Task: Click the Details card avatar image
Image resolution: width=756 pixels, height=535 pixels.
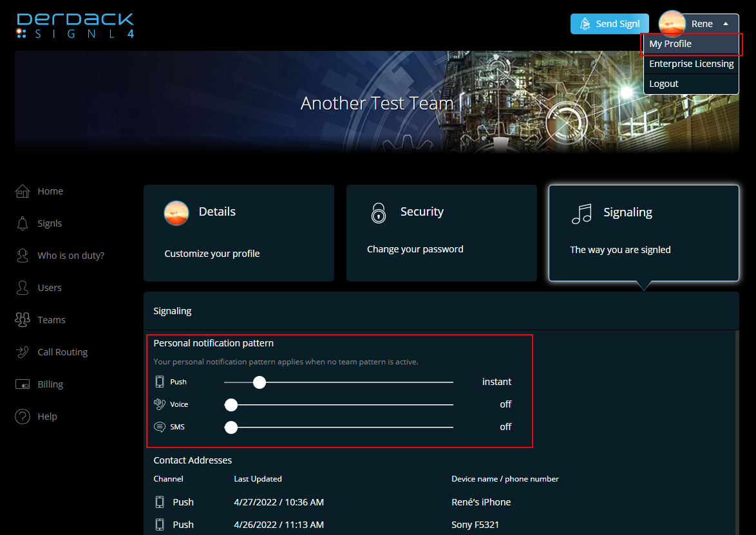Action: (x=176, y=213)
